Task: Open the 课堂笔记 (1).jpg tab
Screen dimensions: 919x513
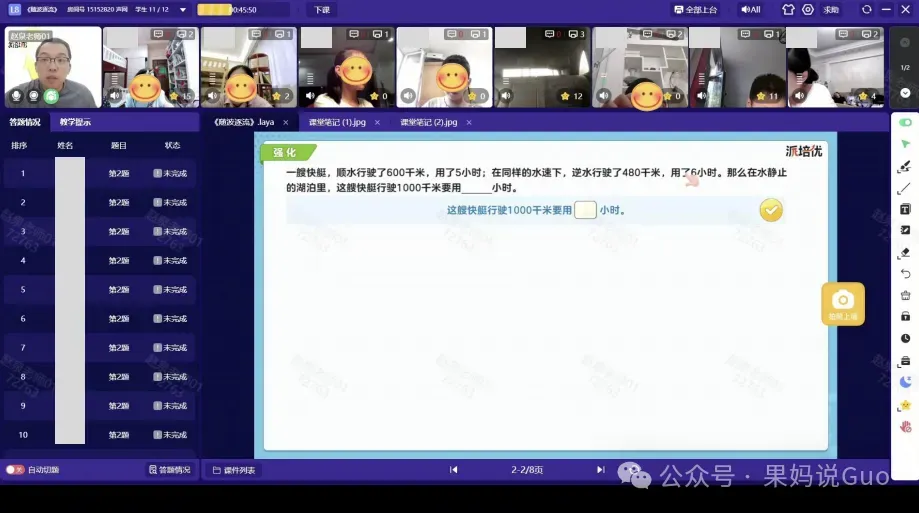Action: click(x=337, y=122)
